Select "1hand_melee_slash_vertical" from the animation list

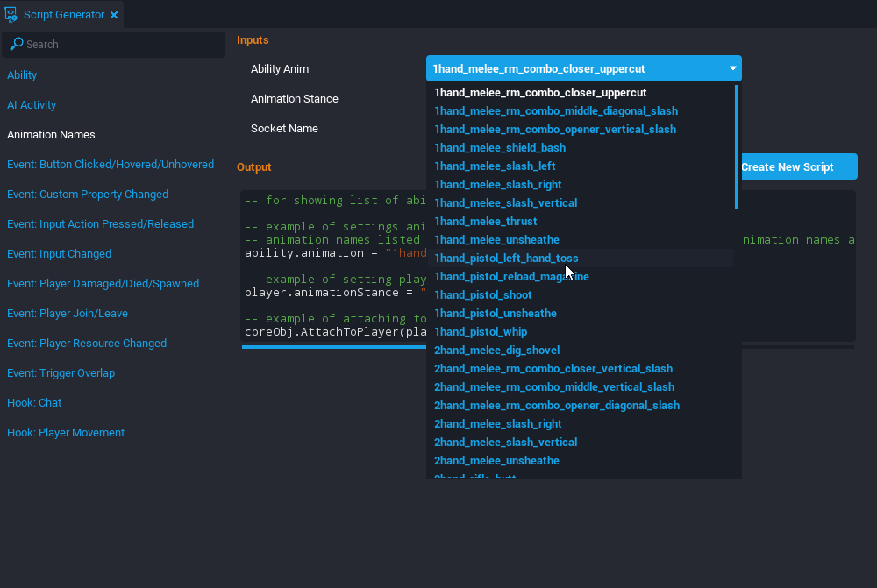click(x=506, y=202)
